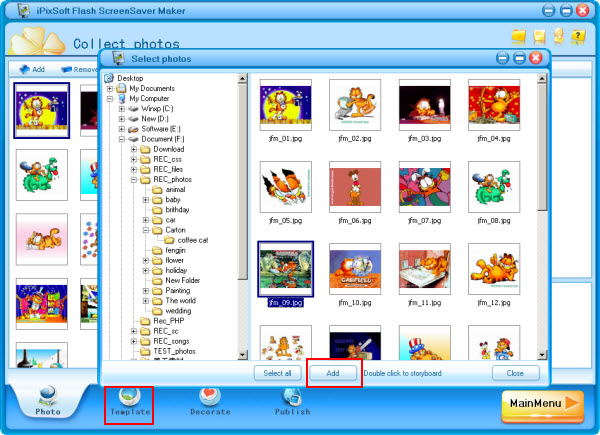600x435 pixels.
Task: Click Remove in the Collect photos toolbar
Action: click(80, 69)
